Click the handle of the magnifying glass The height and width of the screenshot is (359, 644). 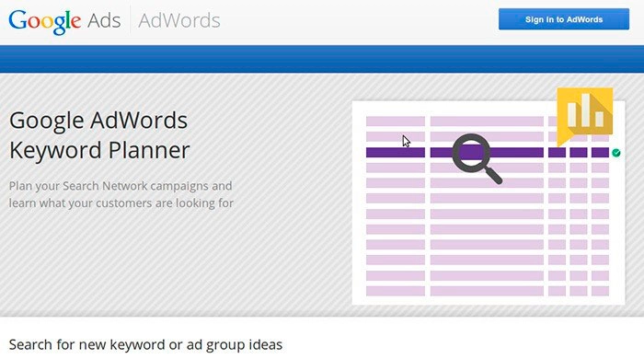(x=493, y=175)
